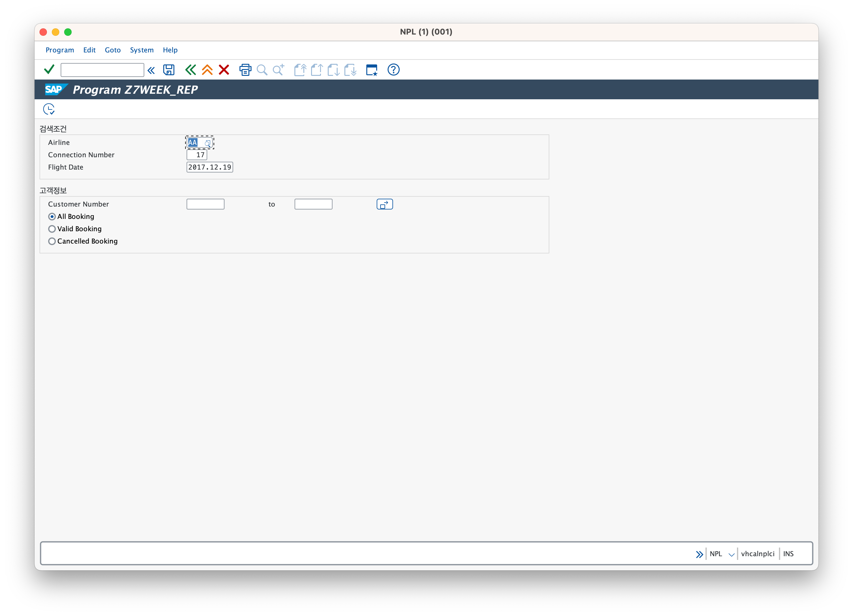Select the Valid Booking radio button
Viewport: 853px width, 616px height.
tap(52, 229)
